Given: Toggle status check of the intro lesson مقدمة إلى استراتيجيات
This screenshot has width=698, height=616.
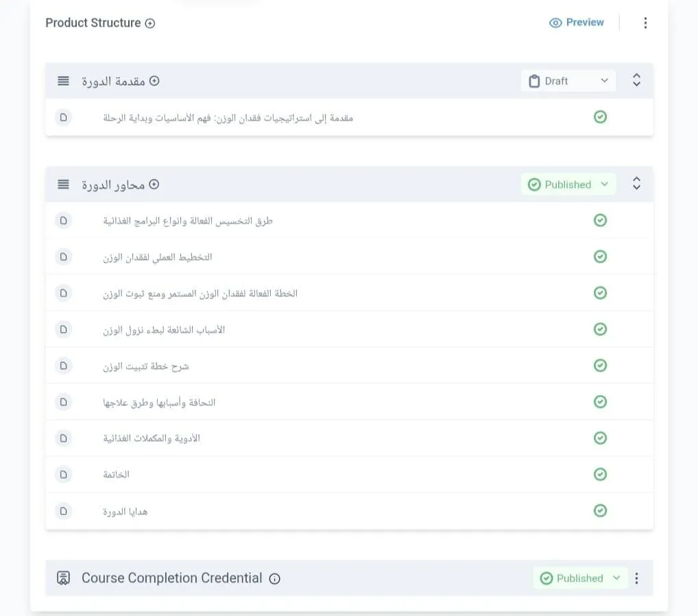Looking at the screenshot, I should pyautogui.click(x=600, y=117).
